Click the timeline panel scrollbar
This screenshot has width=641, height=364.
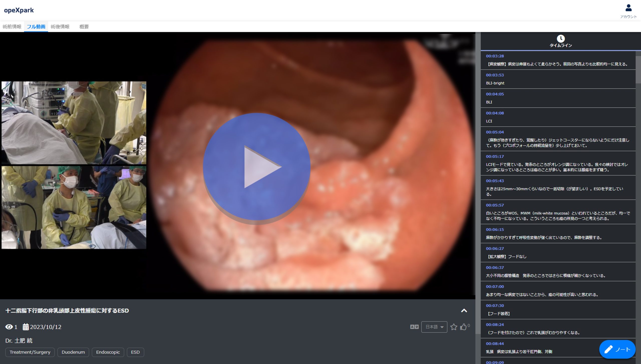638,70
